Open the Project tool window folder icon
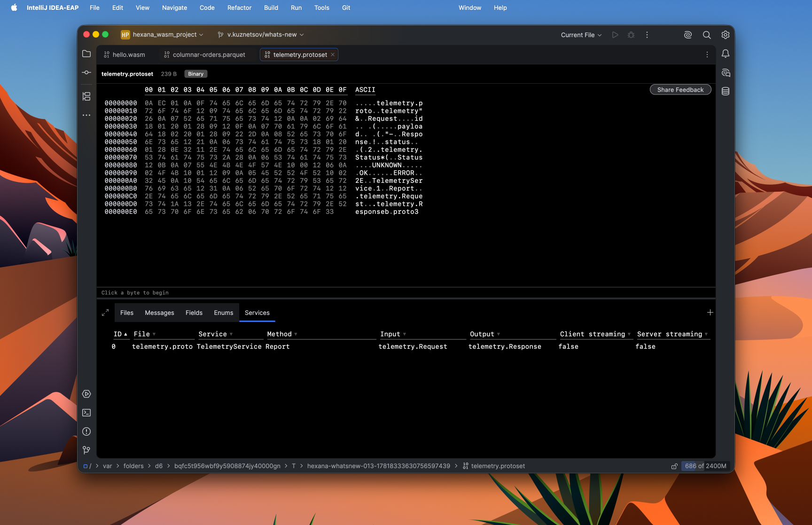 coord(86,54)
